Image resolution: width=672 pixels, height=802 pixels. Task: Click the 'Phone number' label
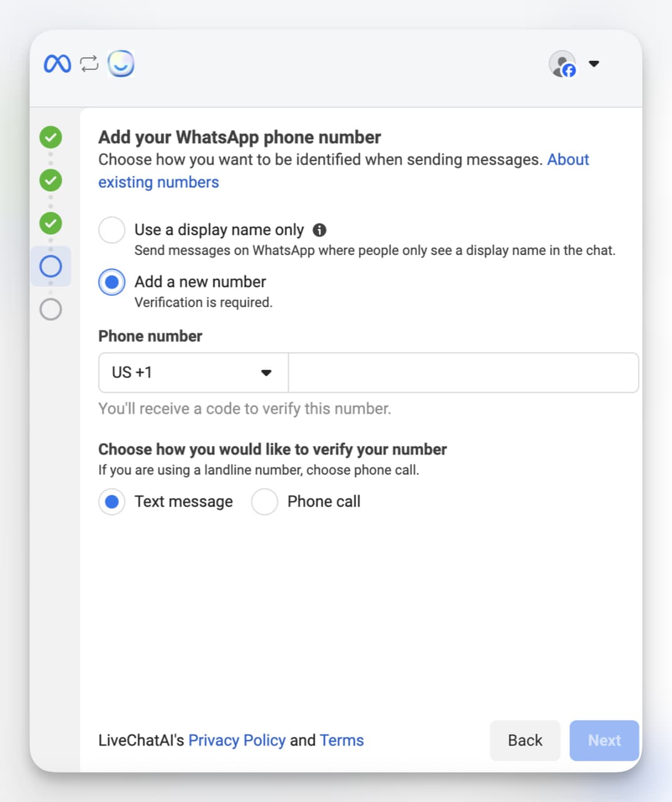(150, 336)
